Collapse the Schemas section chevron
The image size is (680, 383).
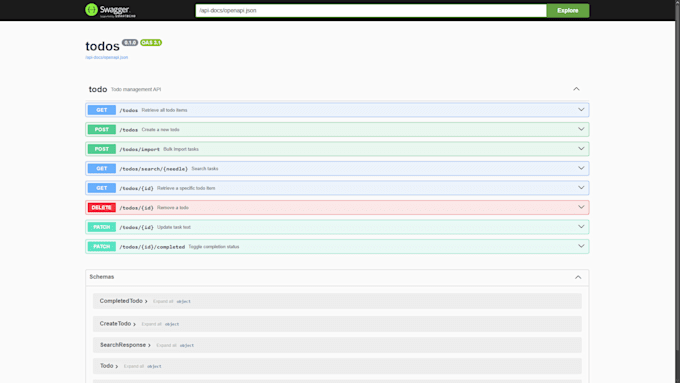[578, 277]
